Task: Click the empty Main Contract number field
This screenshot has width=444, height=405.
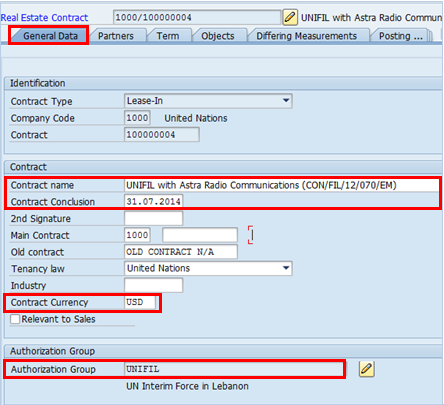Action: click(x=200, y=235)
